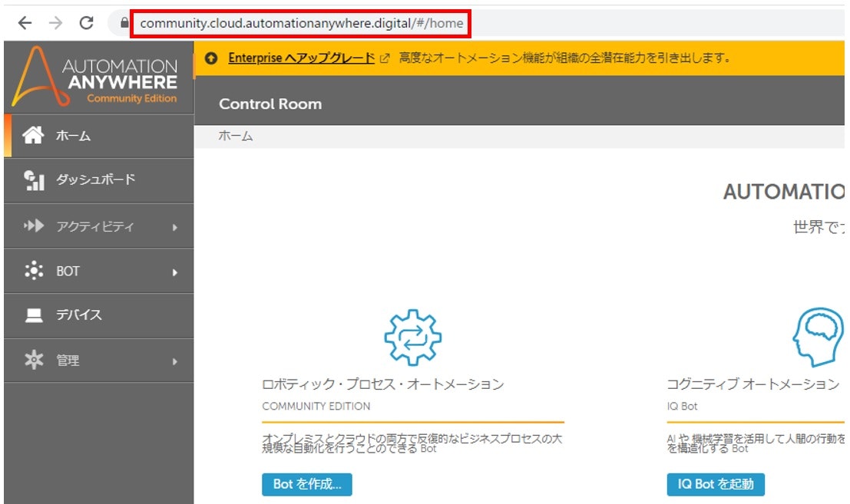850x504 pixels.
Task: Click the administration asterisk icon
Action: tap(34, 360)
